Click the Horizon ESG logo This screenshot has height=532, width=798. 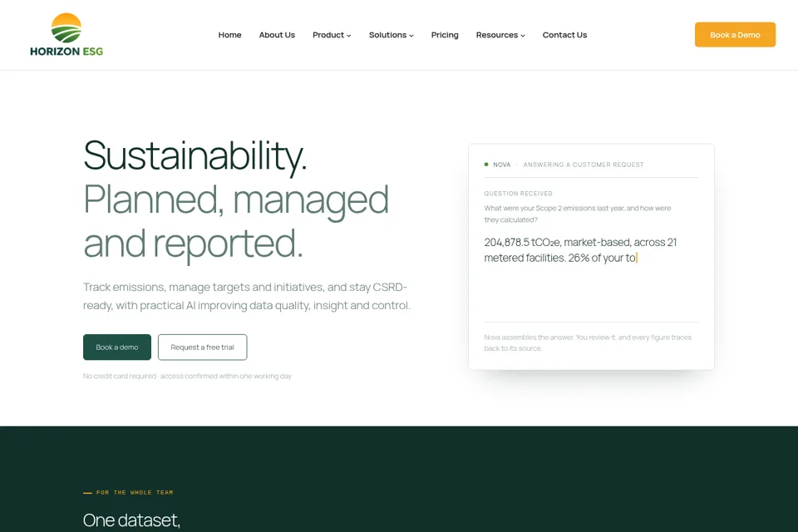[66, 35]
